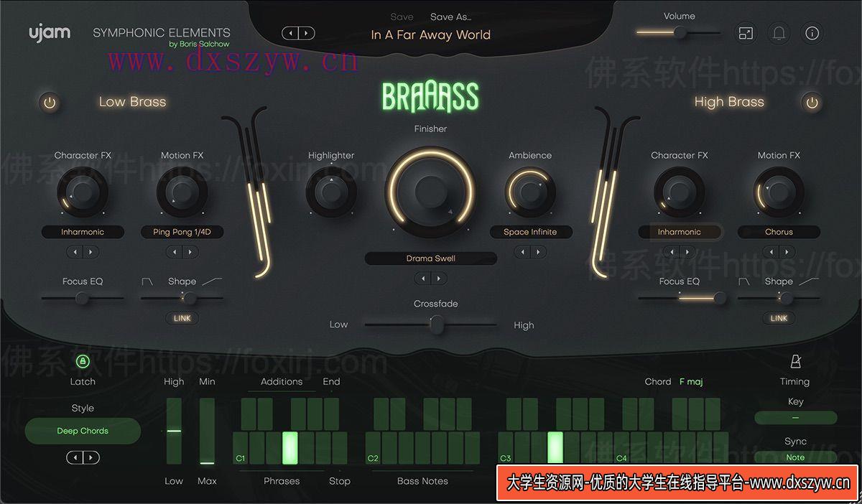Click the Finisher large knob

click(x=431, y=190)
